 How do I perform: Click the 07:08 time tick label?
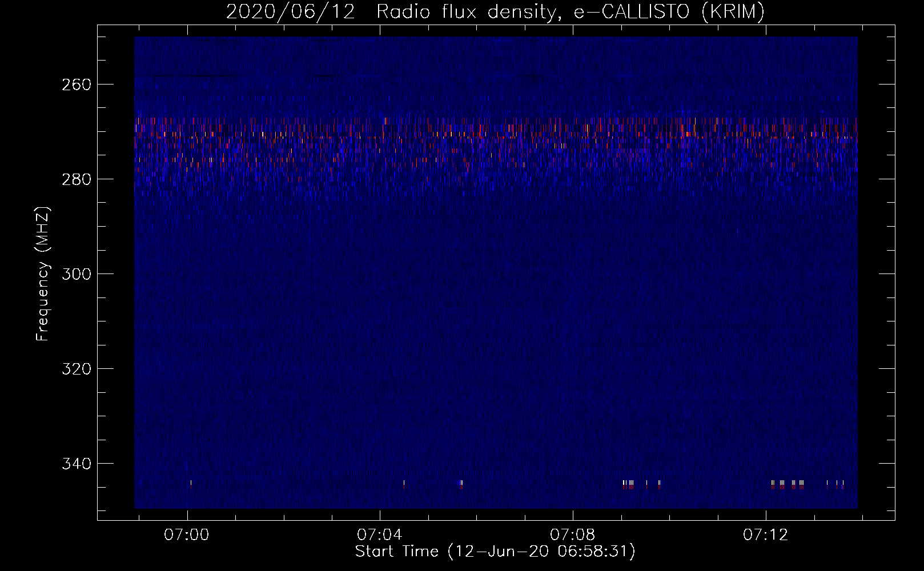(x=573, y=535)
